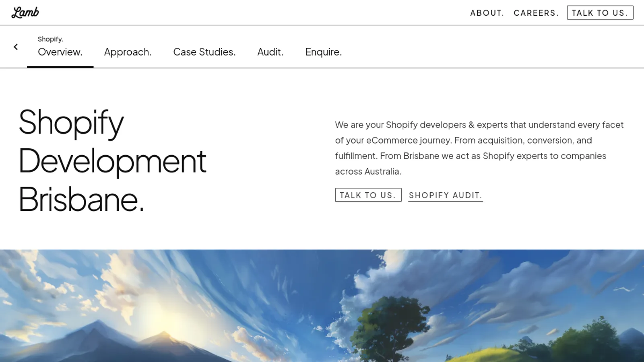
Task: Select the Overview tab
Action: click(x=60, y=52)
